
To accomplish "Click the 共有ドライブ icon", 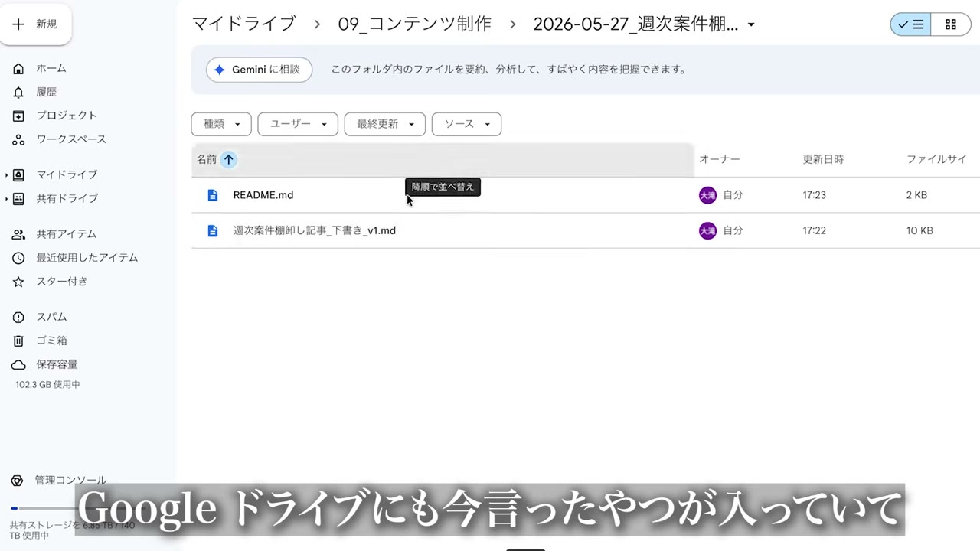I will (x=18, y=199).
